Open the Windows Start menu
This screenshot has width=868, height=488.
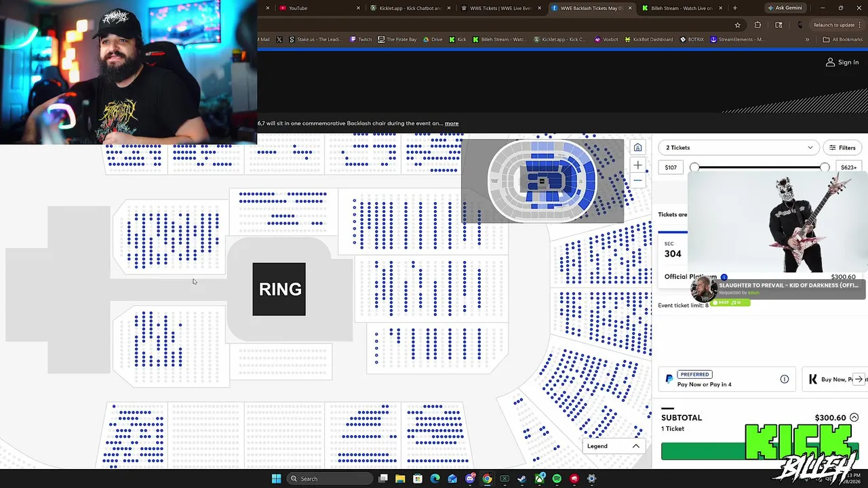(276, 479)
